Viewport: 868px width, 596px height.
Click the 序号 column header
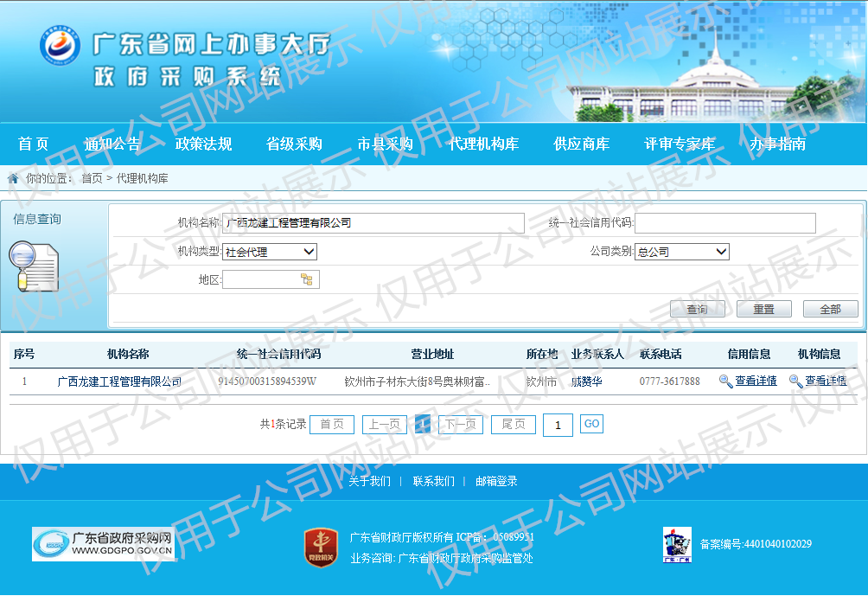pos(24,354)
